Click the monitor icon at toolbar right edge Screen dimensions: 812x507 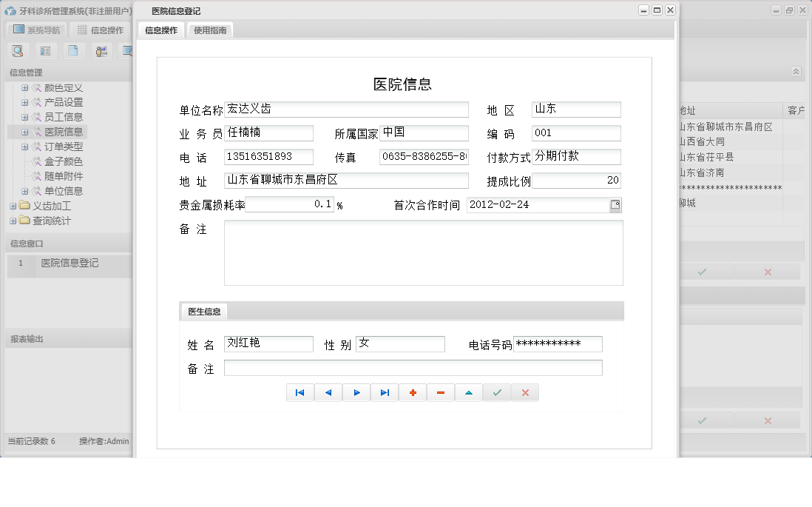pyautogui.click(x=129, y=50)
